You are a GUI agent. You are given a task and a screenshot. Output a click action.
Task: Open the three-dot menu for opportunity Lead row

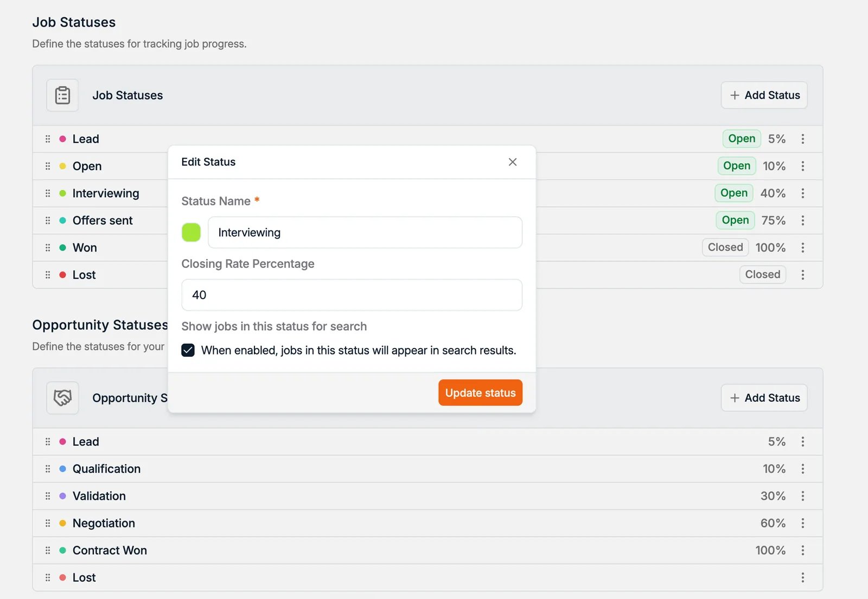pos(803,442)
